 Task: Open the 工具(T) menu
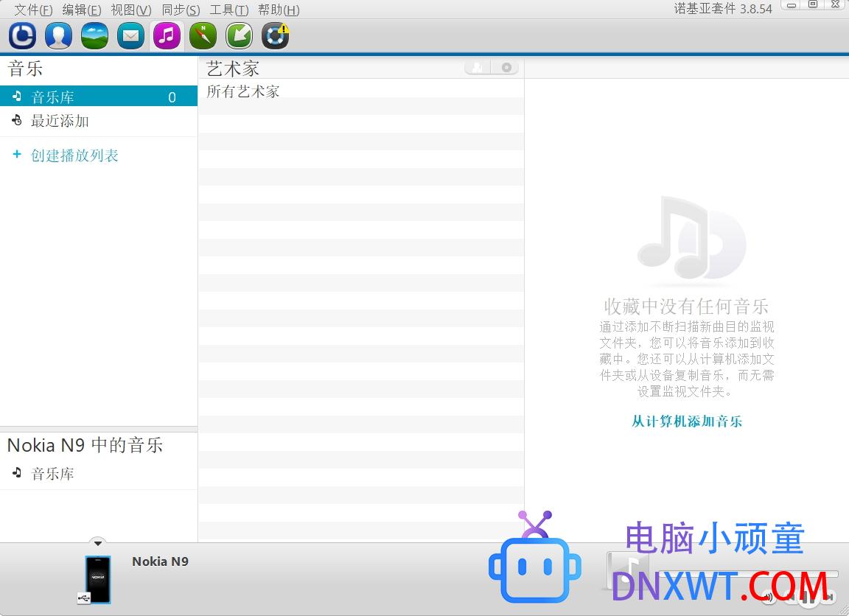click(229, 10)
